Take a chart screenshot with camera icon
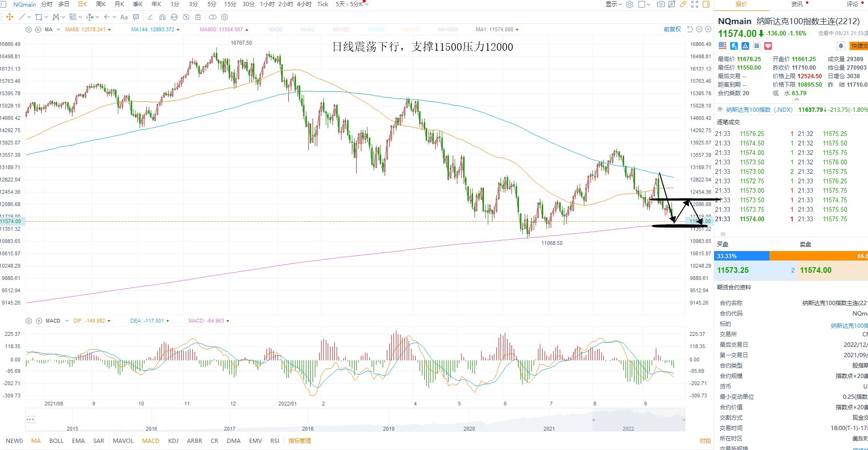This screenshot has height=450, width=868. click(661, 4)
